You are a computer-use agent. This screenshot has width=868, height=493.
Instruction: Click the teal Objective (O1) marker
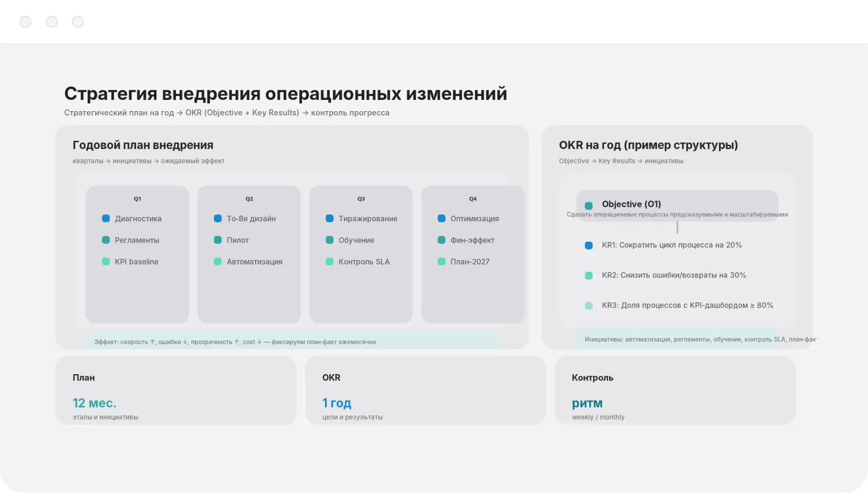click(x=589, y=205)
